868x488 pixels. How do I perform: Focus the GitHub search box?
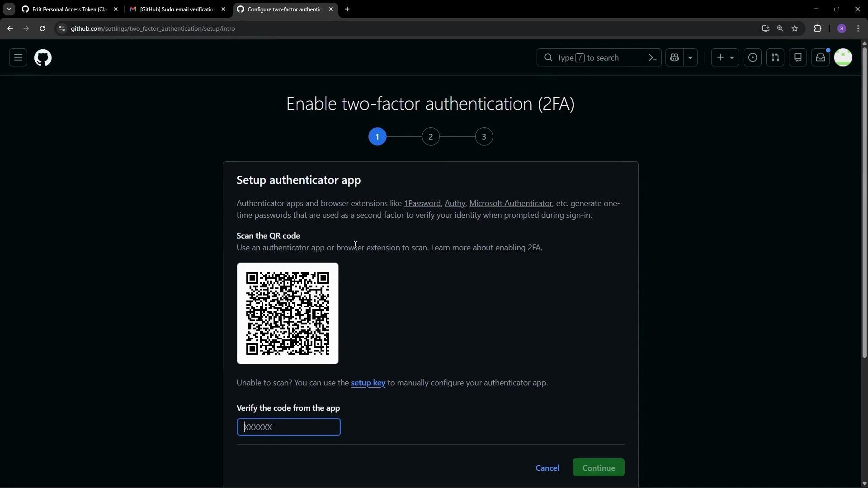pos(590,57)
